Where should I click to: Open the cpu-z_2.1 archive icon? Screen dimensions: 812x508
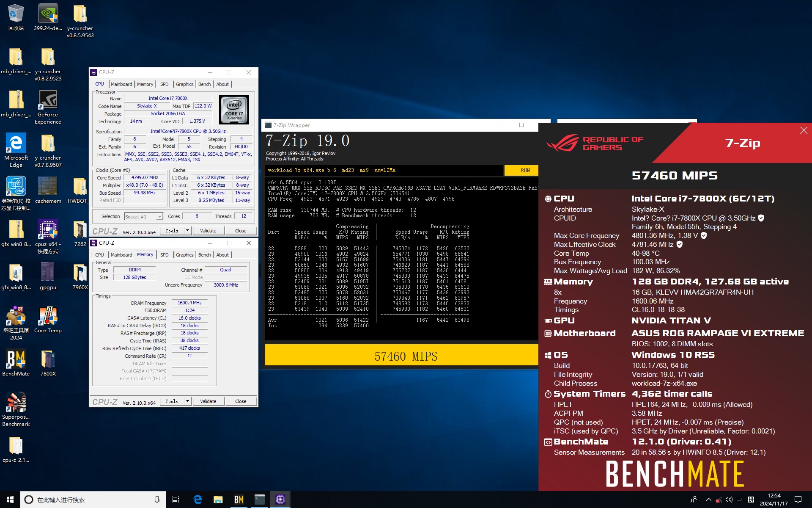click(16, 449)
